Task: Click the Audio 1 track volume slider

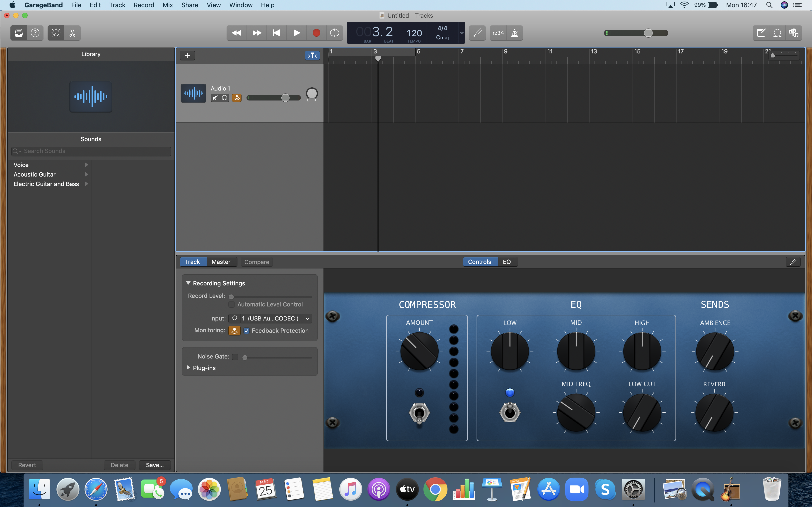Action: pyautogui.click(x=285, y=98)
